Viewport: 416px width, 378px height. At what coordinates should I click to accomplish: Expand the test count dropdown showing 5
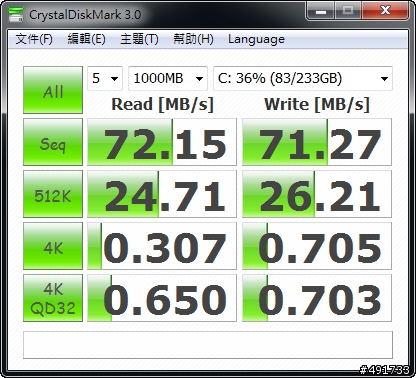105,78
